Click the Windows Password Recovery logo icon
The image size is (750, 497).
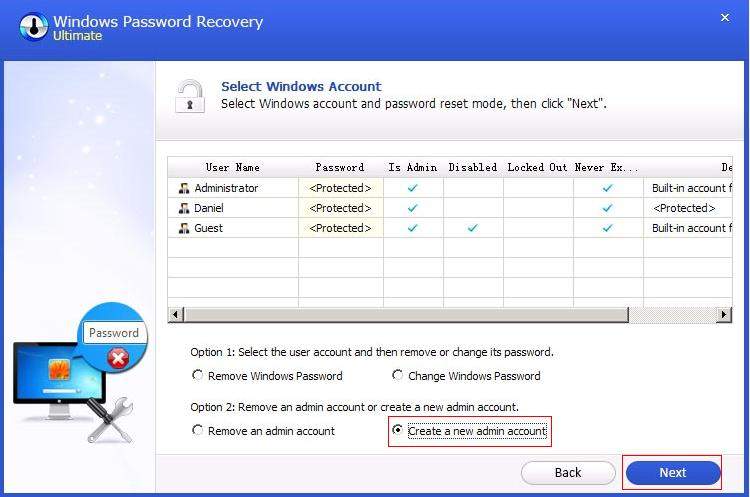coord(33,26)
